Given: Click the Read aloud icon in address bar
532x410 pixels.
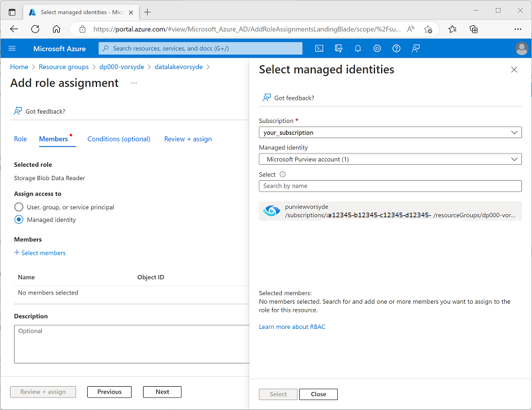Looking at the screenshot, I should click(410, 29).
